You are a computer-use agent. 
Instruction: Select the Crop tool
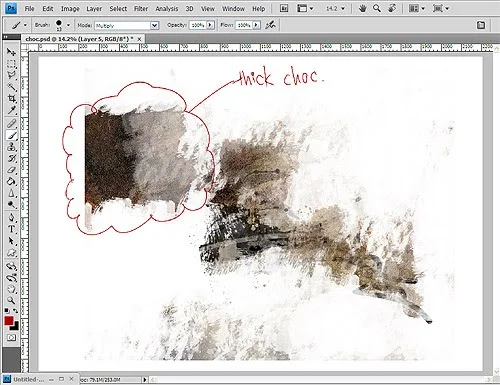(11, 98)
